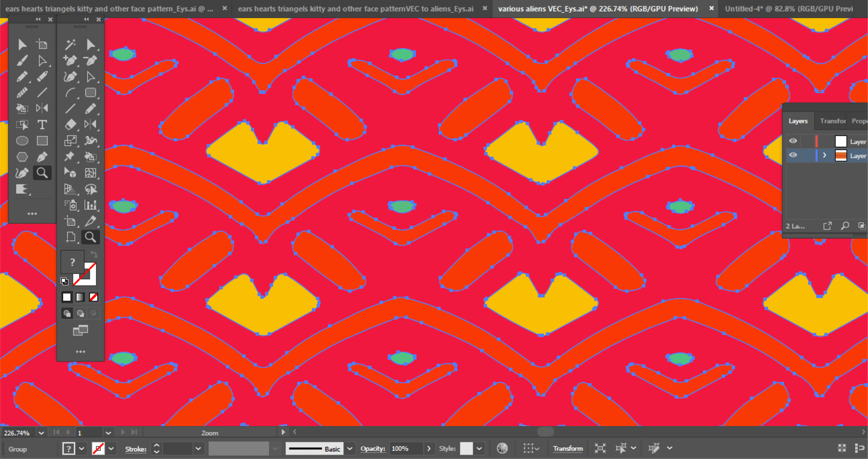Open the artboard number dropdown

(108, 432)
